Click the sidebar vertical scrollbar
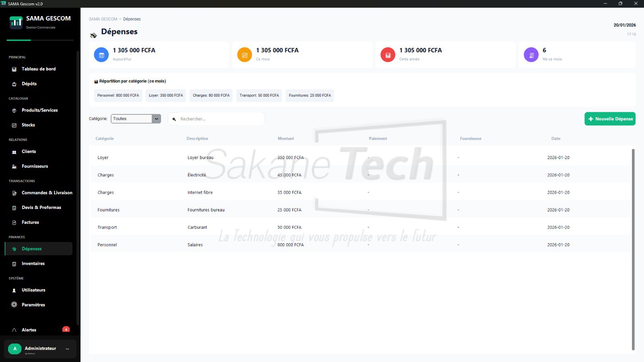 point(78,187)
